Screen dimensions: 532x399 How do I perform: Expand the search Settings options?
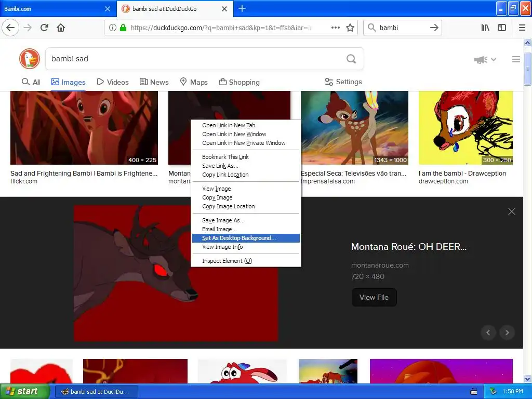pos(343,82)
